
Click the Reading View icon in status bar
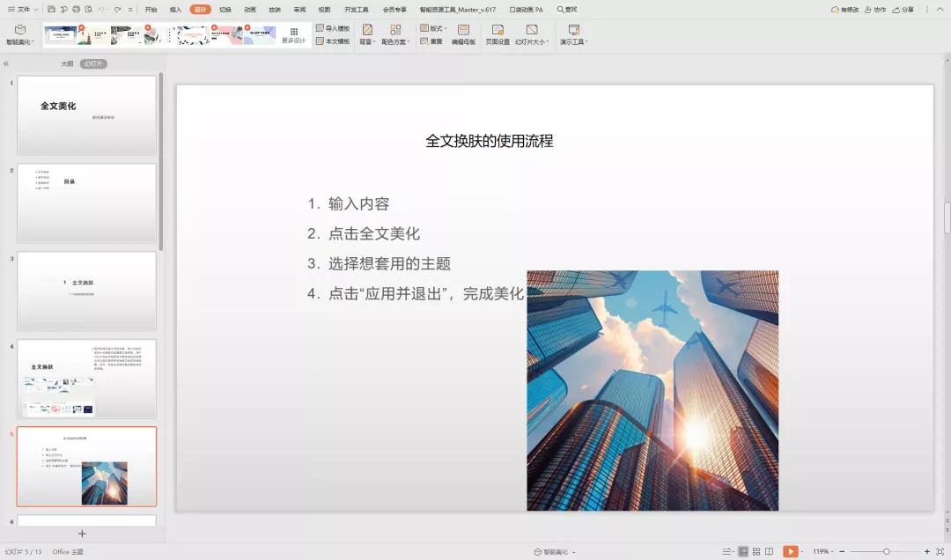(x=769, y=550)
